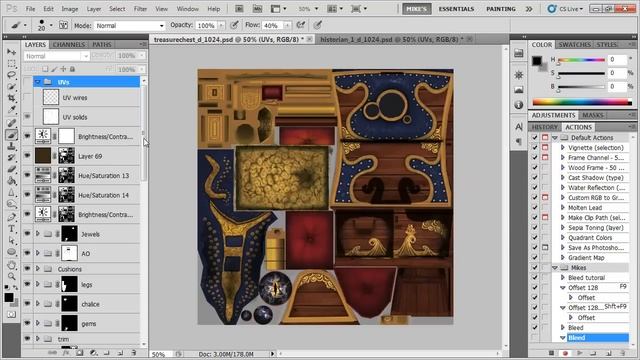Open the Window menu

(x=187, y=9)
